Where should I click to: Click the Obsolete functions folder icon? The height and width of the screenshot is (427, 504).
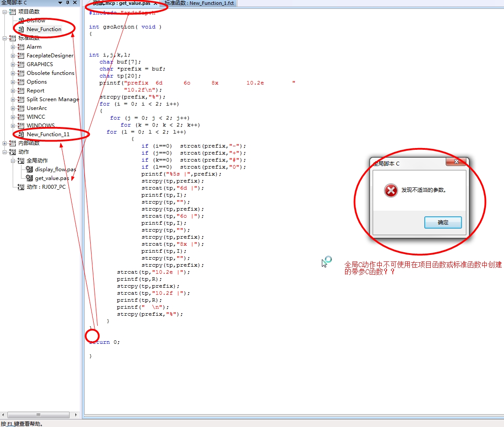pos(21,73)
